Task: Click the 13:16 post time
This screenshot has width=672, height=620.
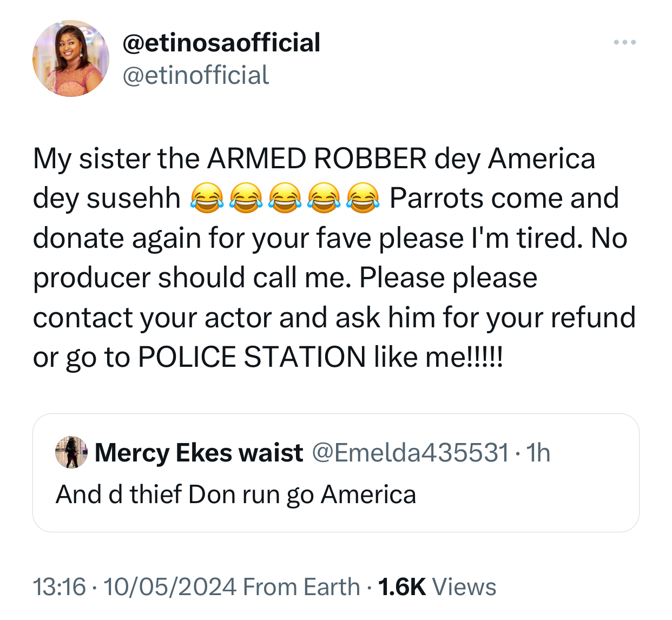Action: click(x=60, y=587)
